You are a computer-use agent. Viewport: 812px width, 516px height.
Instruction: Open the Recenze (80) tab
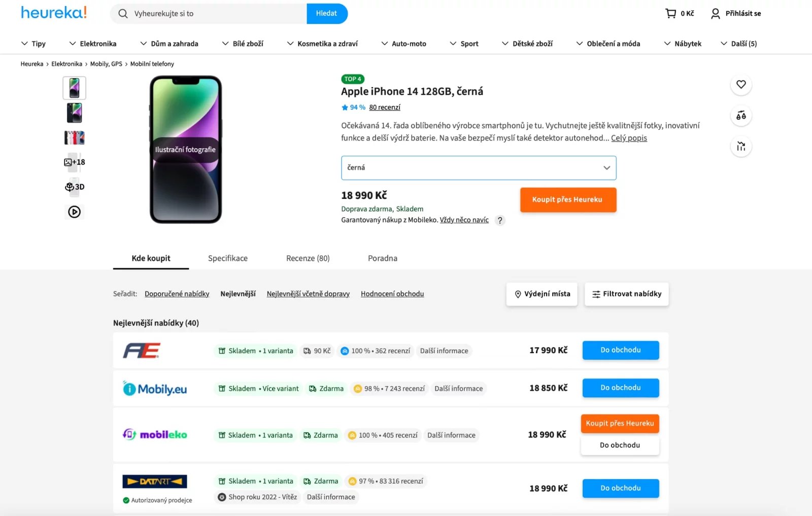307,258
